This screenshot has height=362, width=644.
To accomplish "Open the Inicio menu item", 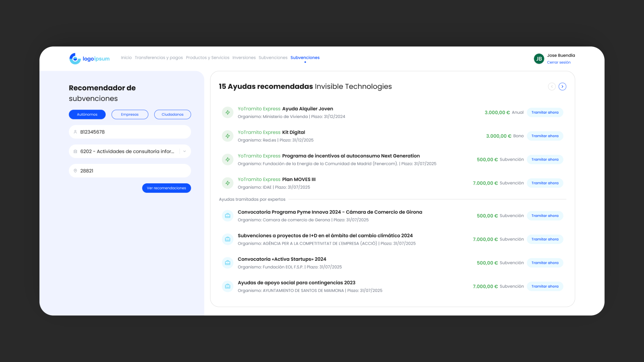I will click(x=126, y=58).
